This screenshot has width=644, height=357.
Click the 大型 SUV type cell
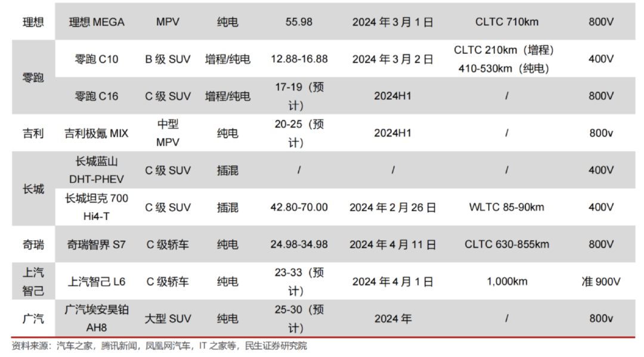tap(168, 319)
